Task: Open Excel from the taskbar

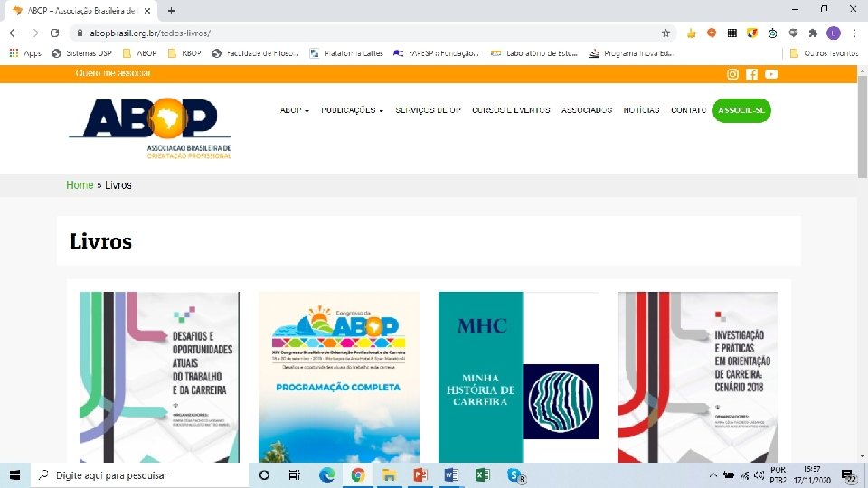Action: [482, 475]
